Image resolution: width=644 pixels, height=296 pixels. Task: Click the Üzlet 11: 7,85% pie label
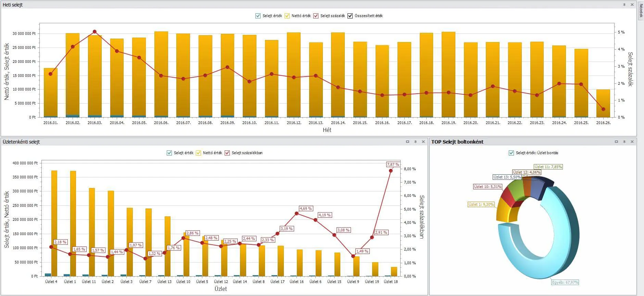(x=548, y=167)
